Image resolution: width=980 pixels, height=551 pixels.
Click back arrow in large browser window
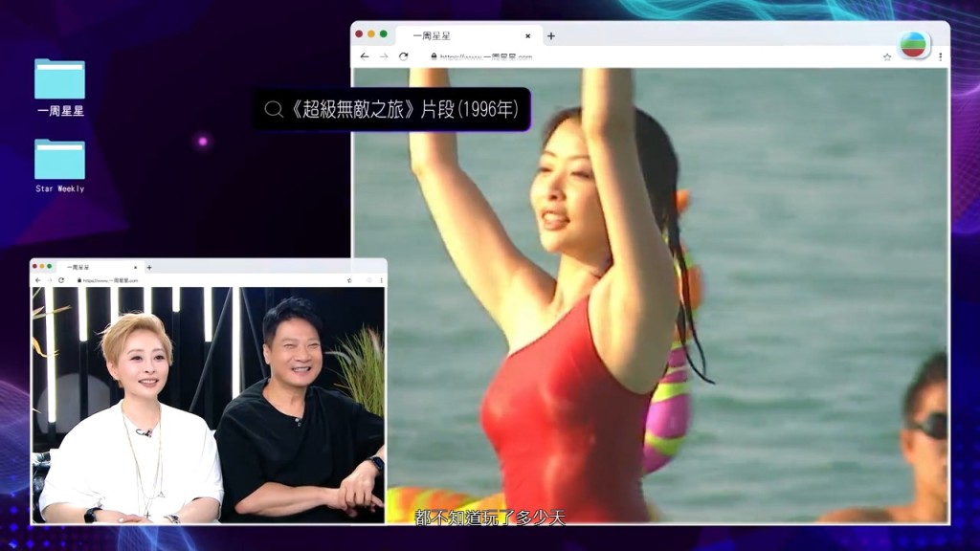[365, 56]
